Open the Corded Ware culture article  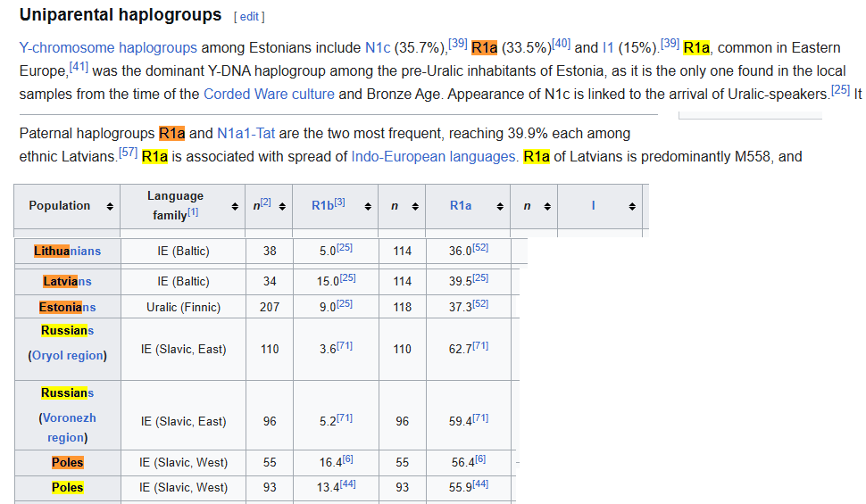coord(269,94)
